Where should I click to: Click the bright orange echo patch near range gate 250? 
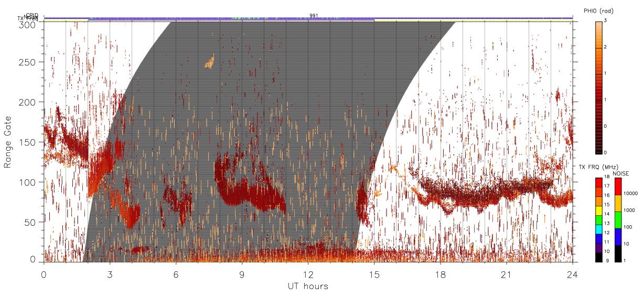[x=210, y=62]
